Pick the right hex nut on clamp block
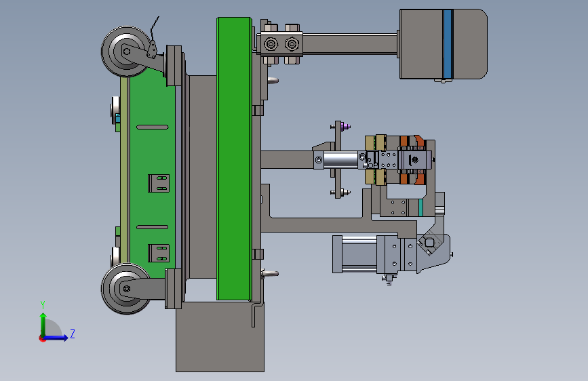The width and height of the screenshot is (588, 381). point(292,44)
